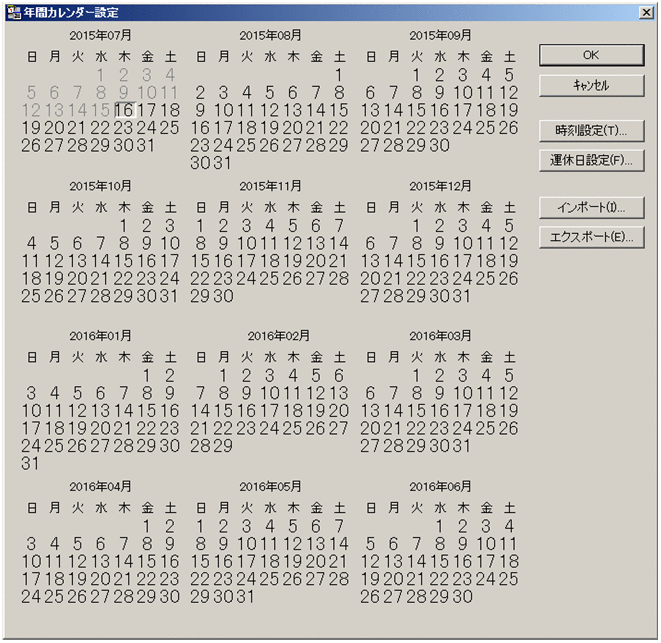Viewport: 661px width, 643px height.
Task: Pick day 1 in 2016年01月
Action: click(146, 375)
